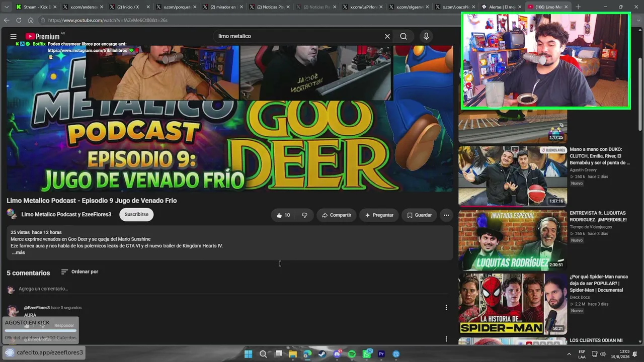
Task: Open File Explorer from the taskbar
Action: (x=293, y=354)
